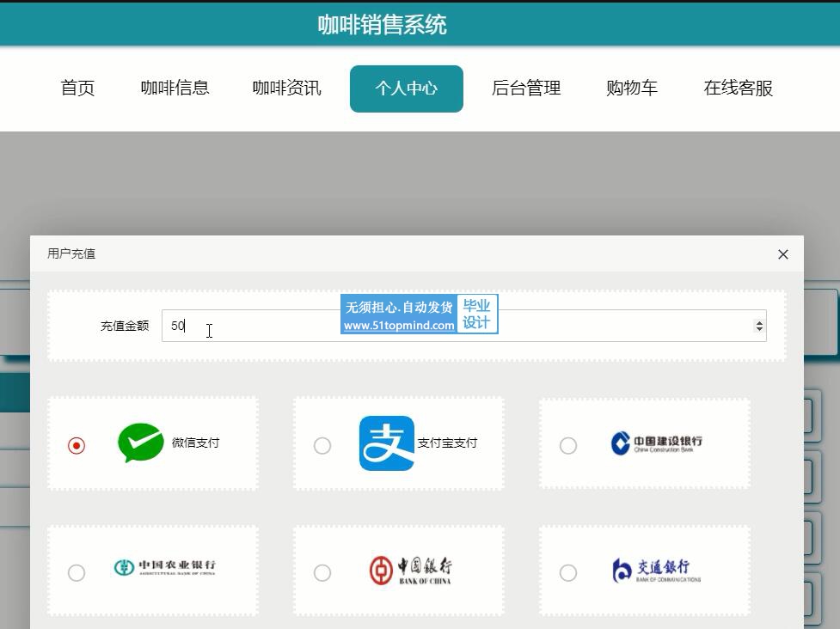Choose the Agricultural Bank radio option
This screenshot has width=840, height=629.
pyautogui.click(x=77, y=572)
